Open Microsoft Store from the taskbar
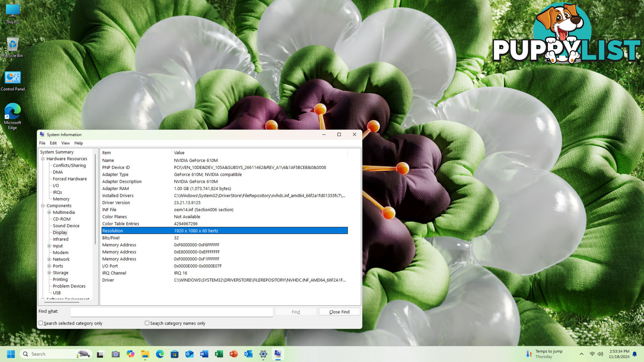The width and height of the screenshot is (644, 362). (x=174, y=354)
